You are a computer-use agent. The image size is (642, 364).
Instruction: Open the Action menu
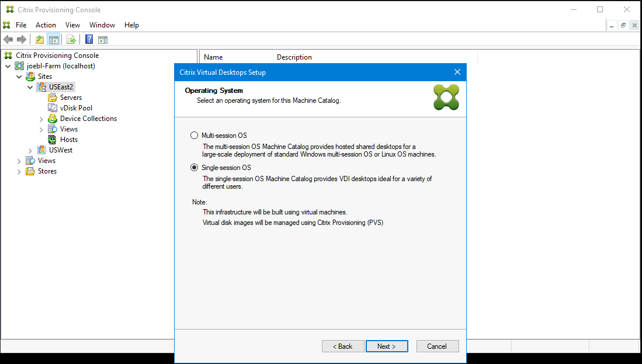[x=45, y=25]
